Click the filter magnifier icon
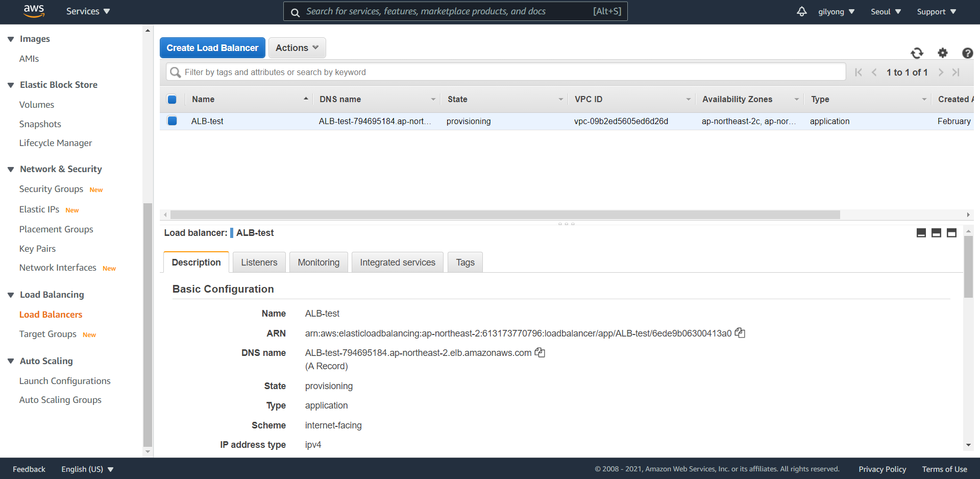 (175, 73)
